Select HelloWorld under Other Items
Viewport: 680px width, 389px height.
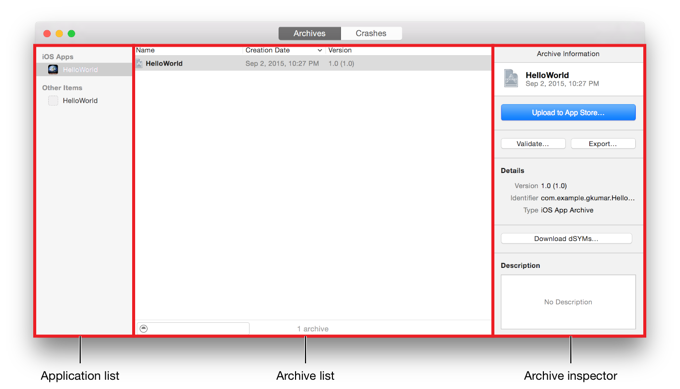coord(80,101)
